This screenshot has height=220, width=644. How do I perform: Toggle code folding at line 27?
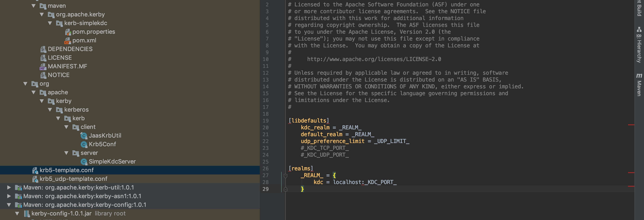(x=286, y=176)
